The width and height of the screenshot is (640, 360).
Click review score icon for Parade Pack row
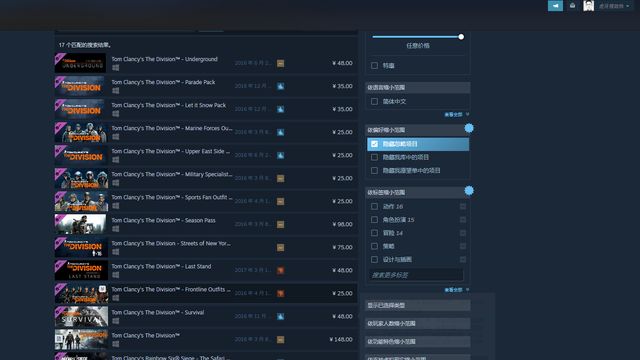280,86
